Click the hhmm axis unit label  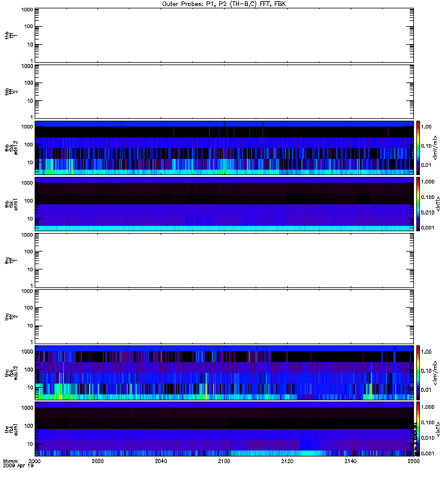pos(10,461)
